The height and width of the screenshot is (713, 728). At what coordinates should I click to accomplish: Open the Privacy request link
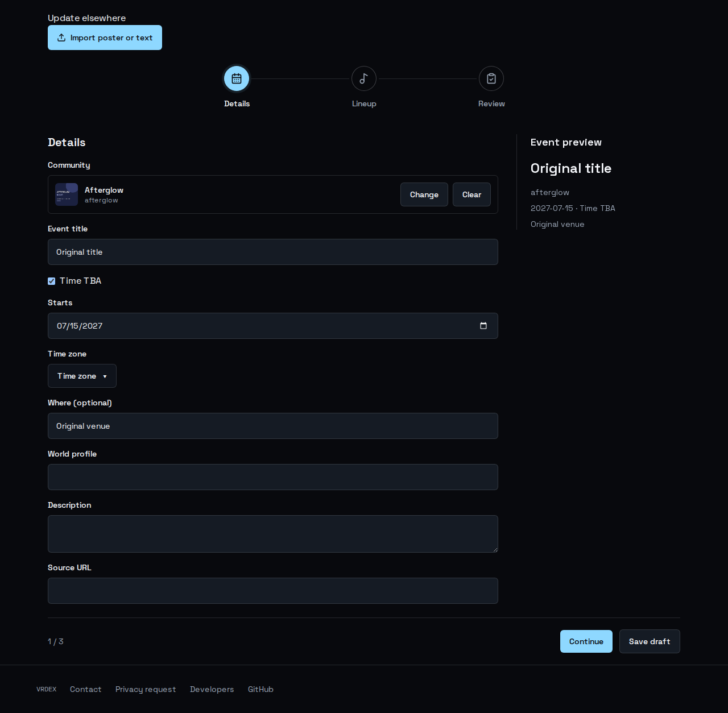(x=146, y=689)
